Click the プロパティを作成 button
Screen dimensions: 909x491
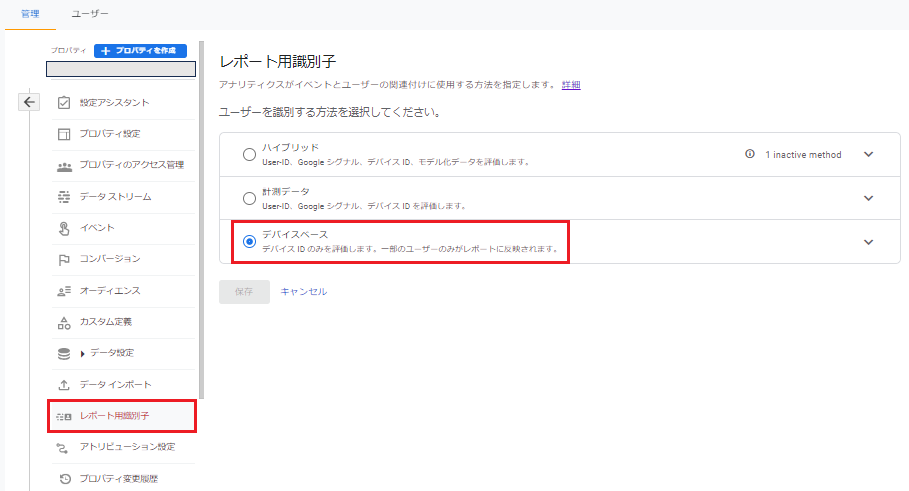point(140,51)
